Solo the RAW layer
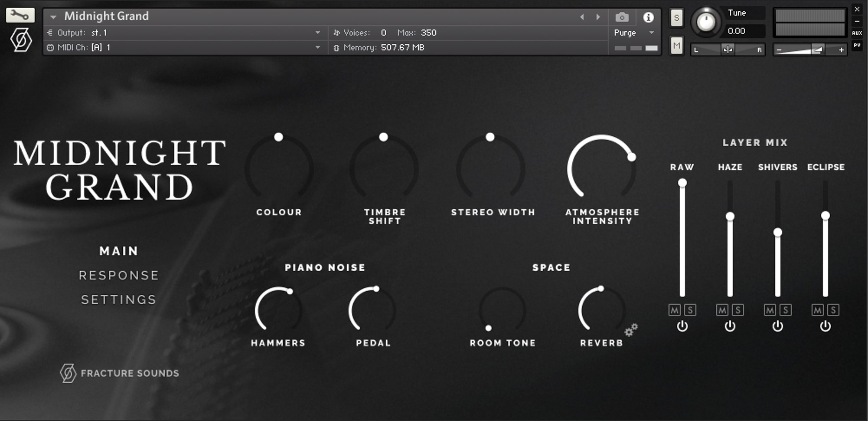 (690, 310)
